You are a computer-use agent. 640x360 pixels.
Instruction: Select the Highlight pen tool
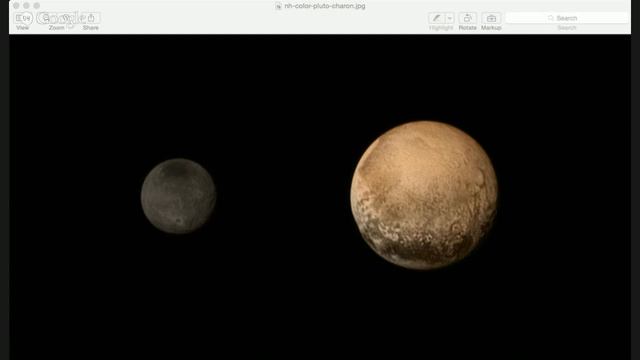pos(436,18)
